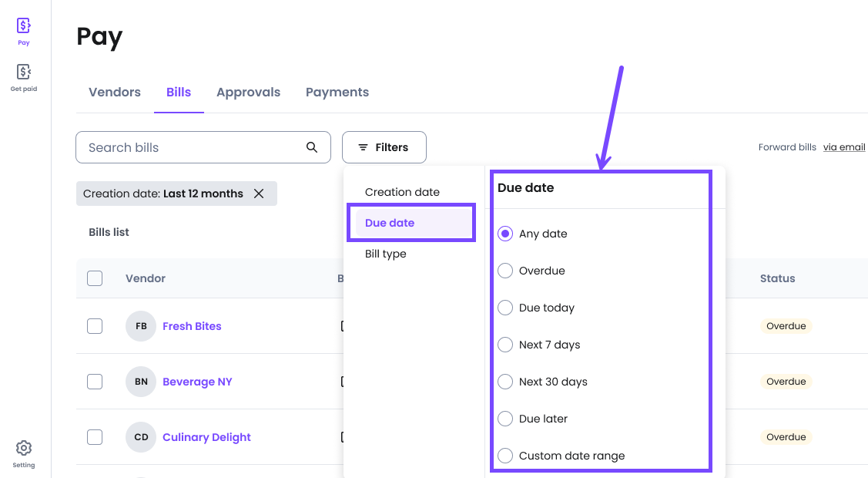
Task: Click the FB vendor avatar
Action: [141, 326]
